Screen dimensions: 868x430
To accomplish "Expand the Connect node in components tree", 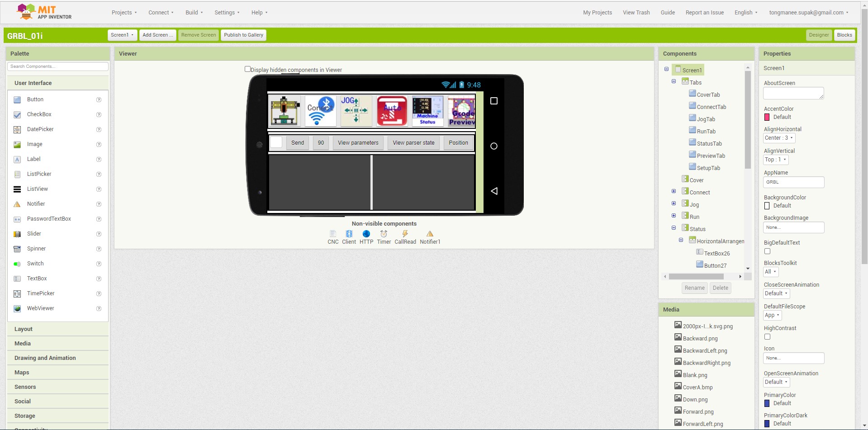I will point(674,191).
